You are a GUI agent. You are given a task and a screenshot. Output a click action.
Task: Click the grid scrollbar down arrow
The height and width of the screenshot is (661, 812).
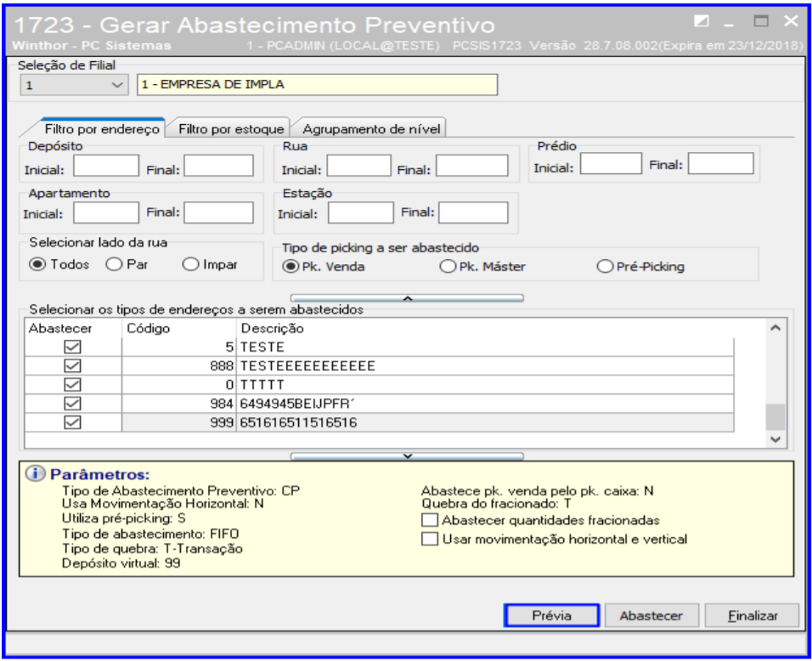(775, 439)
